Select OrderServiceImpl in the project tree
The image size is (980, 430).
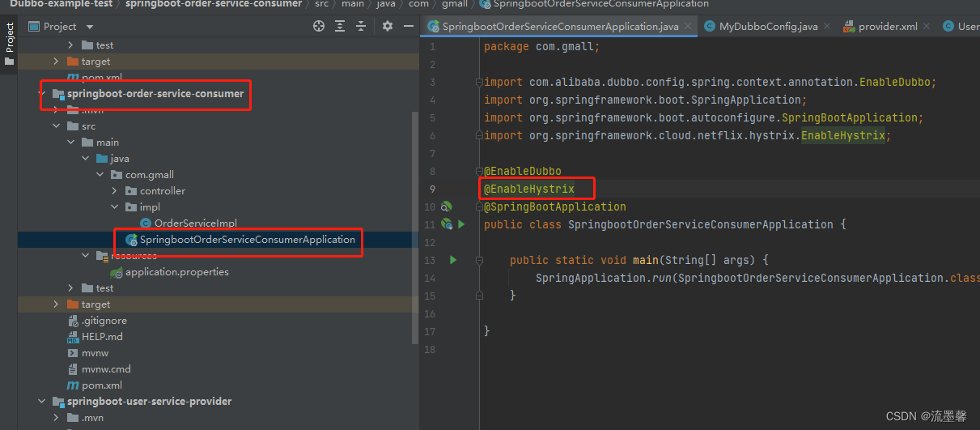tap(196, 224)
